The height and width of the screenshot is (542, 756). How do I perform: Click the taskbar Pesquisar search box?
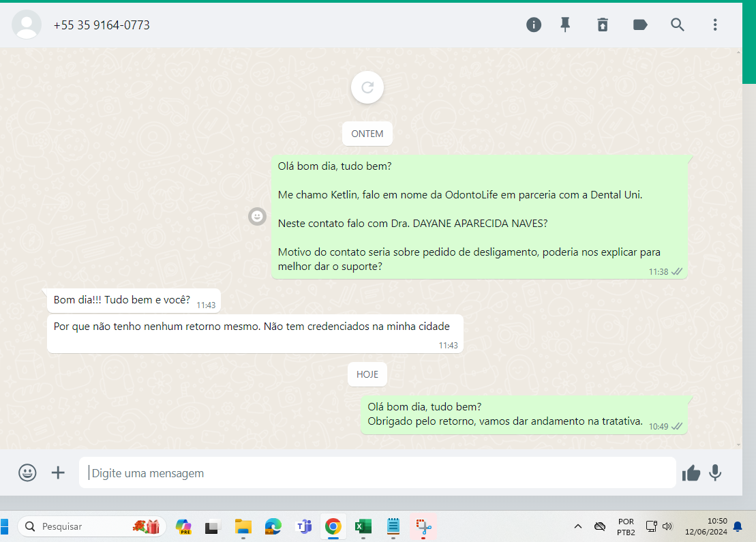pos(92,526)
